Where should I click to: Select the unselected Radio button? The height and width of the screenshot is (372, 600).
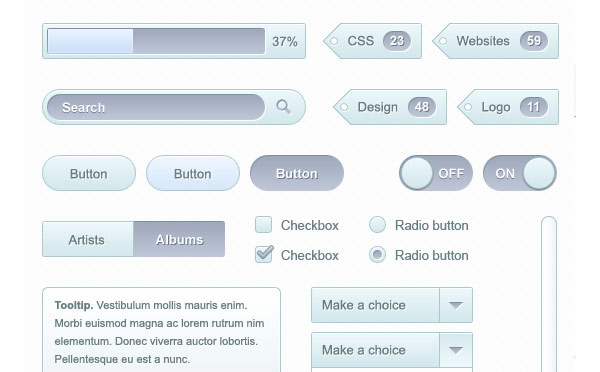tap(377, 225)
